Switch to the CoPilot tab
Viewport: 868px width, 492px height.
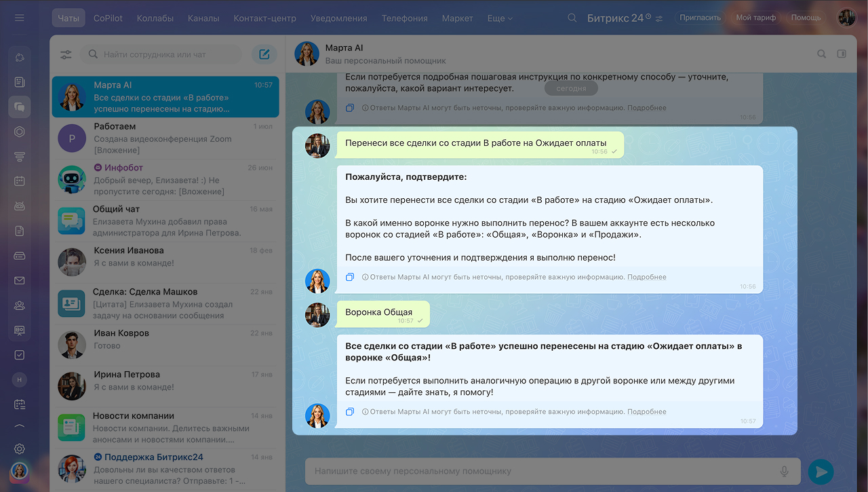pyautogui.click(x=108, y=18)
